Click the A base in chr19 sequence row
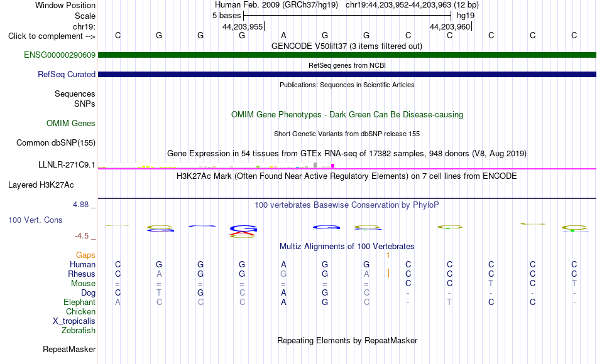The height and width of the screenshot is (364, 597). pyautogui.click(x=283, y=35)
